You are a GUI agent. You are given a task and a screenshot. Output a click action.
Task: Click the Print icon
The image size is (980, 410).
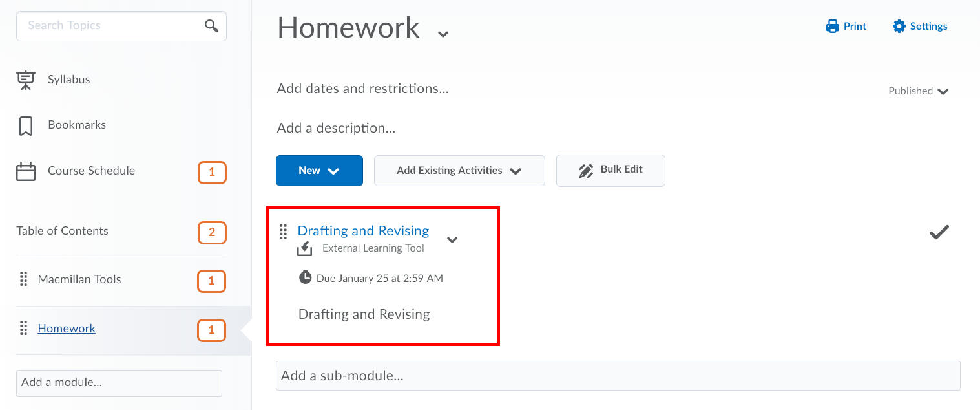click(x=831, y=26)
